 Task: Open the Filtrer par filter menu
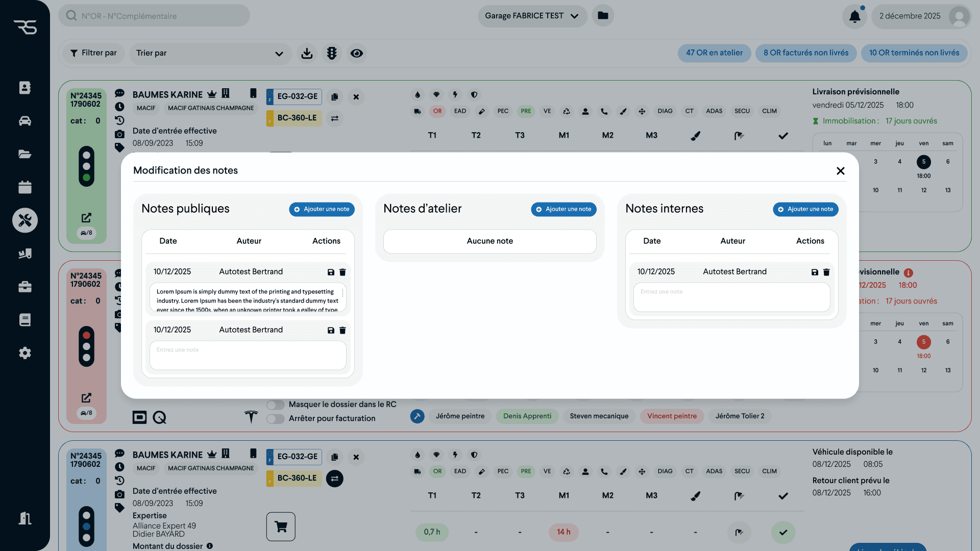[93, 53]
